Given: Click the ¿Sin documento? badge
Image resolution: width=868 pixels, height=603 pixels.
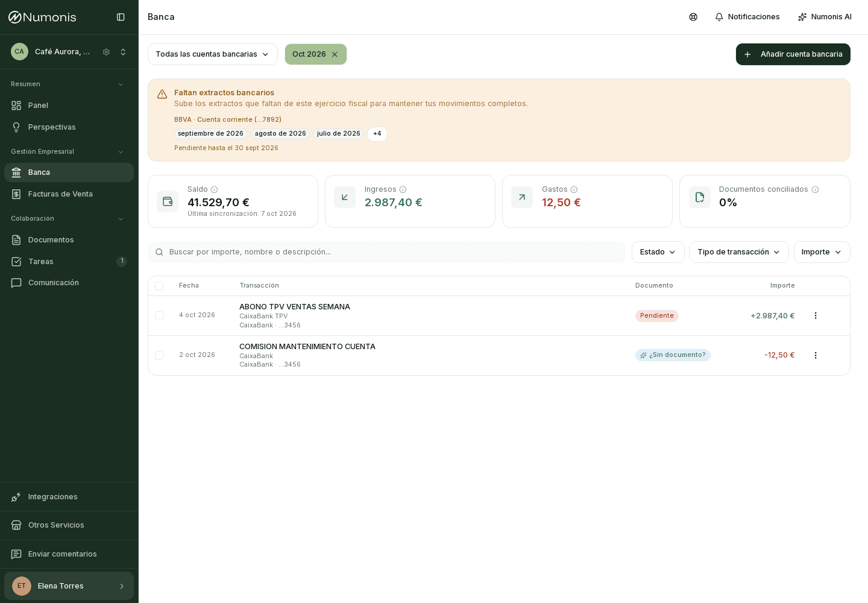Looking at the screenshot, I should (673, 355).
